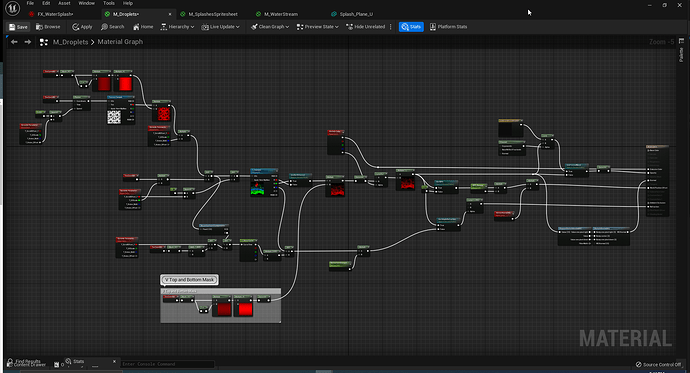Open Search in the material toolbar

113,27
